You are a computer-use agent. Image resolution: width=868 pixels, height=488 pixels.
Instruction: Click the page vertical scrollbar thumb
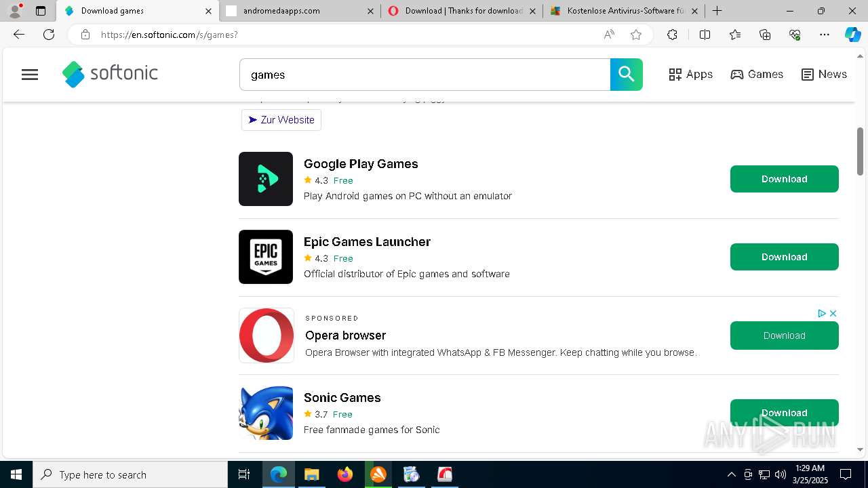pos(861,150)
